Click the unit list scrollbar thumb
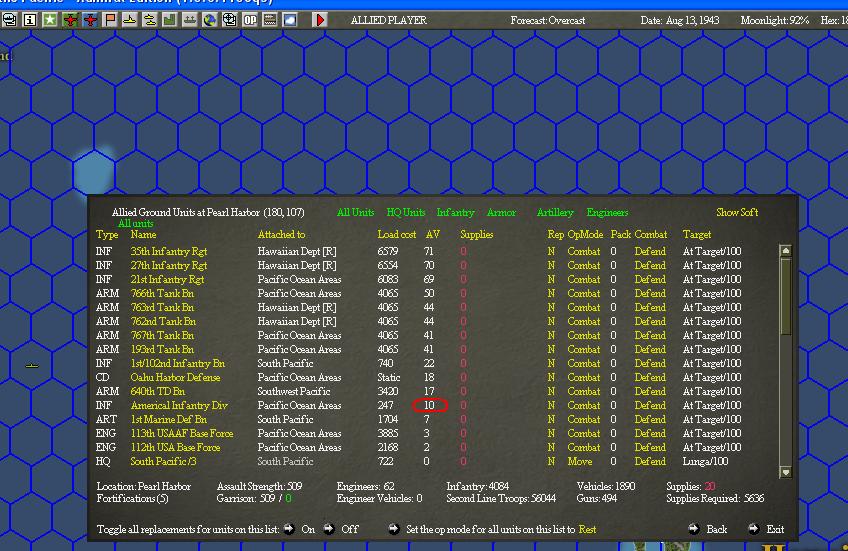The image size is (848, 551). pos(786,296)
